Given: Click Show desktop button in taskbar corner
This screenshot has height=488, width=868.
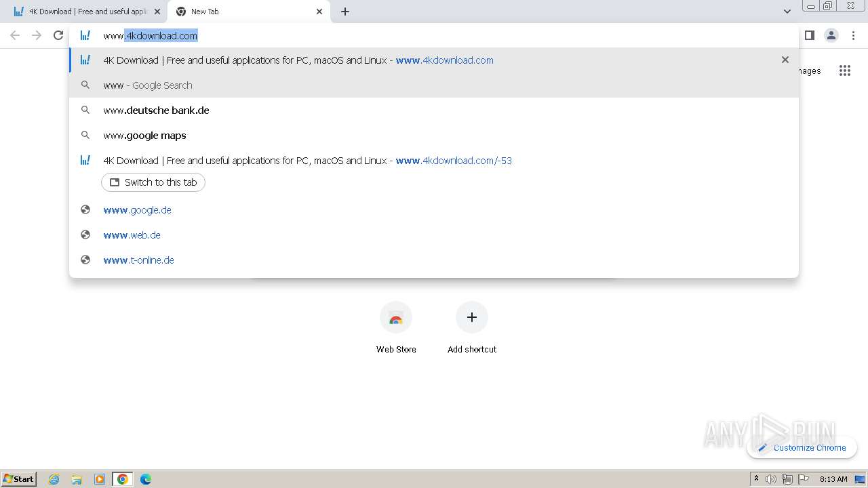Looking at the screenshot, I should coord(861,479).
